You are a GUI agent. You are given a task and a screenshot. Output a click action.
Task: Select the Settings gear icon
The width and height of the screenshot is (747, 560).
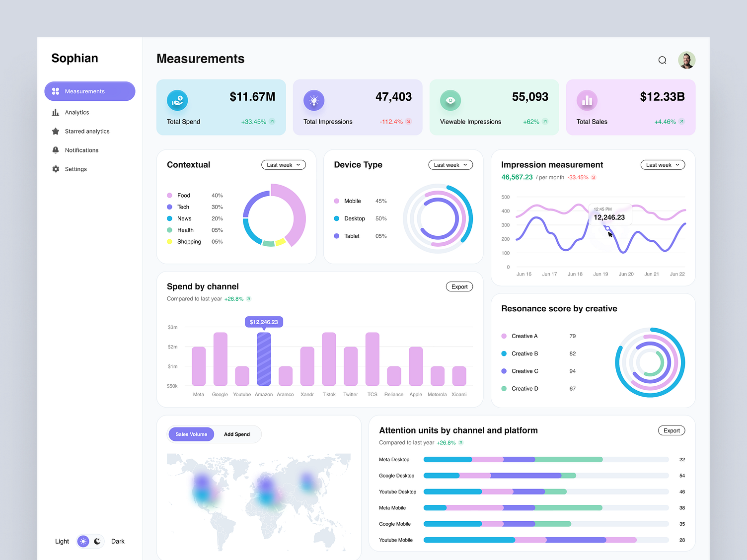56,169
